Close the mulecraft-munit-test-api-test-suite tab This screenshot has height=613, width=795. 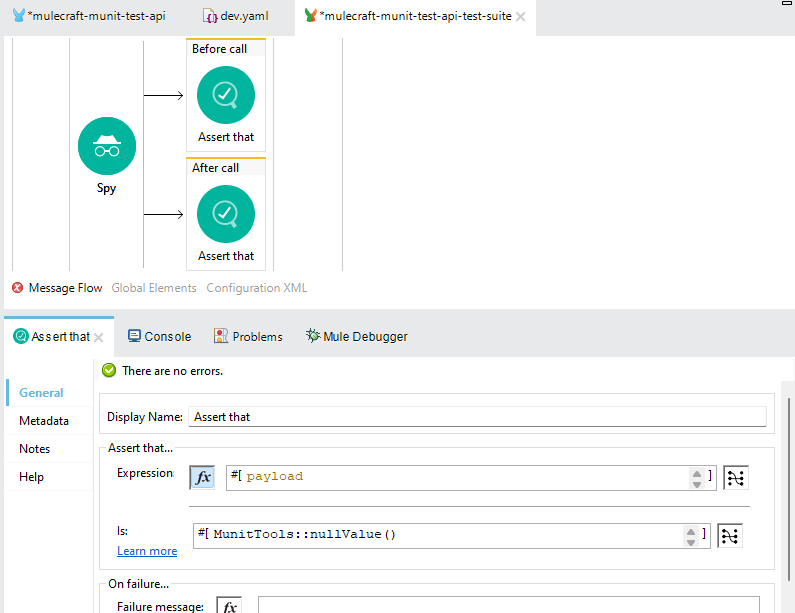(521, 17)
